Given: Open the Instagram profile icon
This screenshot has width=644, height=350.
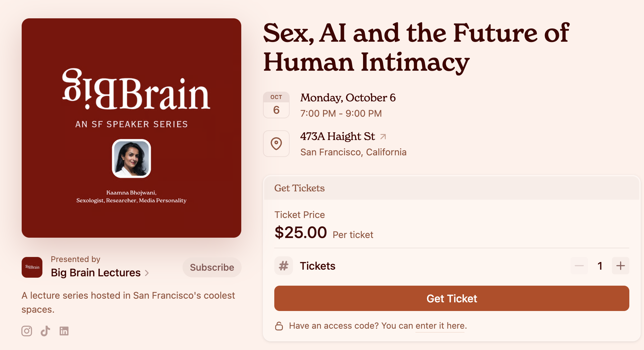Looking at the screenshot, I should 27,331.
